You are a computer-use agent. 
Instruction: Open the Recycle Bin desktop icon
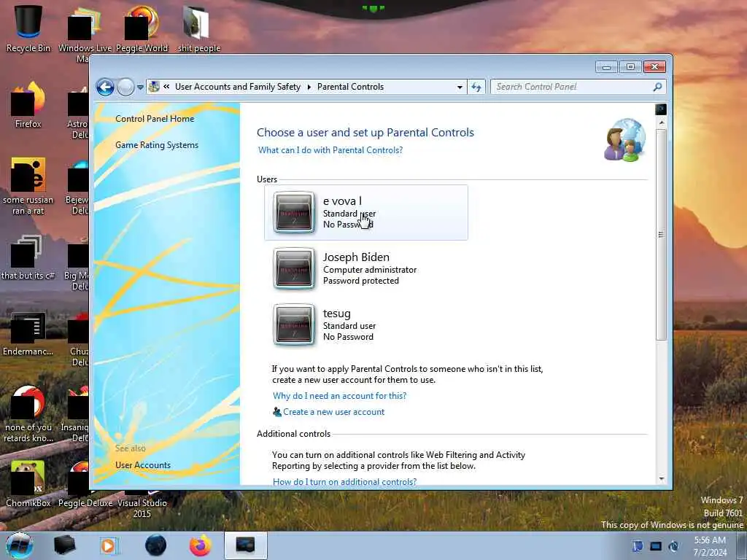[x=28, y=28]
